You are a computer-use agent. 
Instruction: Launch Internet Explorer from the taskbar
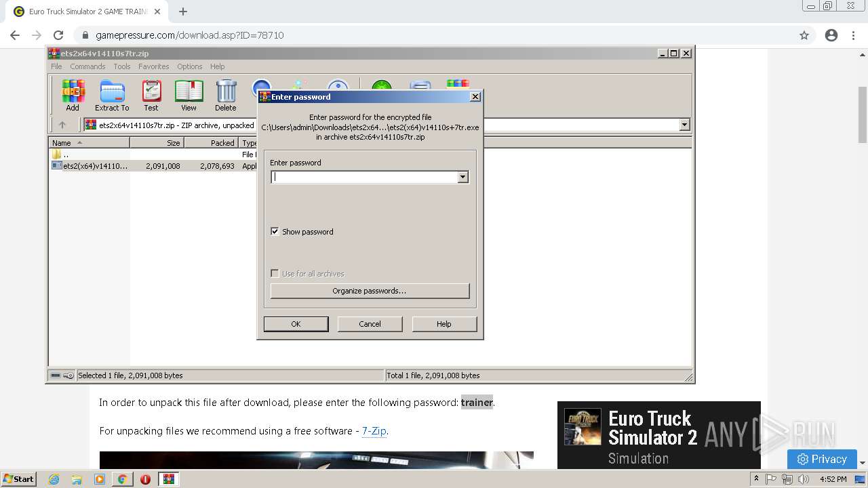[x=54, y=479]
